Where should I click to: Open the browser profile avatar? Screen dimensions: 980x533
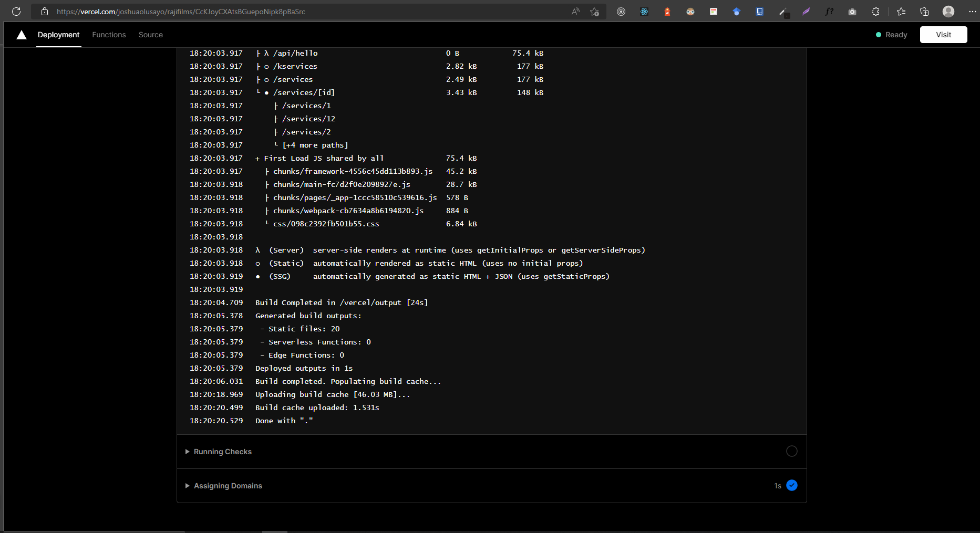click(x=948, y=11)
